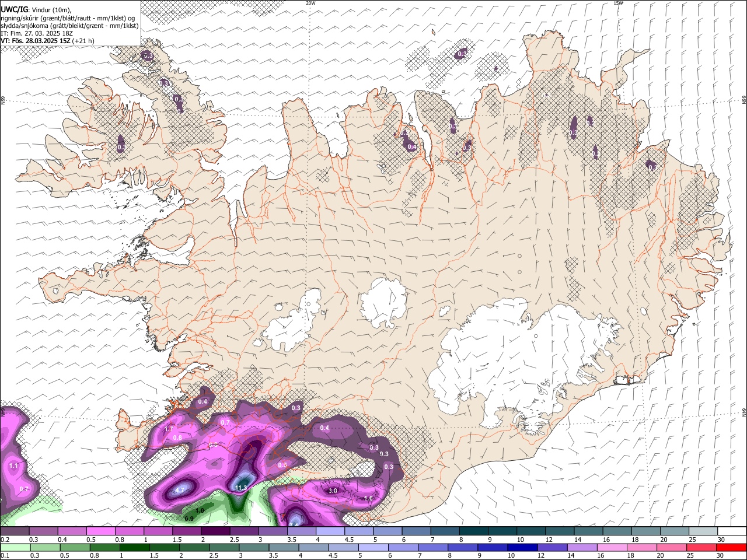Image resolution: width=747 pixels, height=560 pixels.
Task: Click the '30' label in the top legend row
Action: (x=721, y=540)
